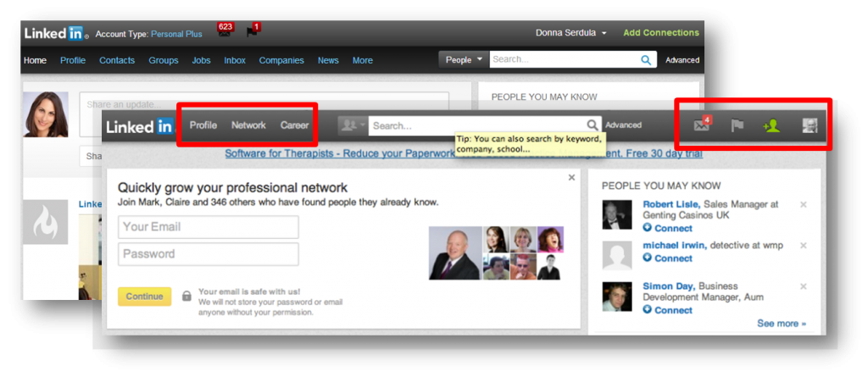Click the blue magnifier search icon
Viewport: 868px width, 377px height.
point(646,60)
